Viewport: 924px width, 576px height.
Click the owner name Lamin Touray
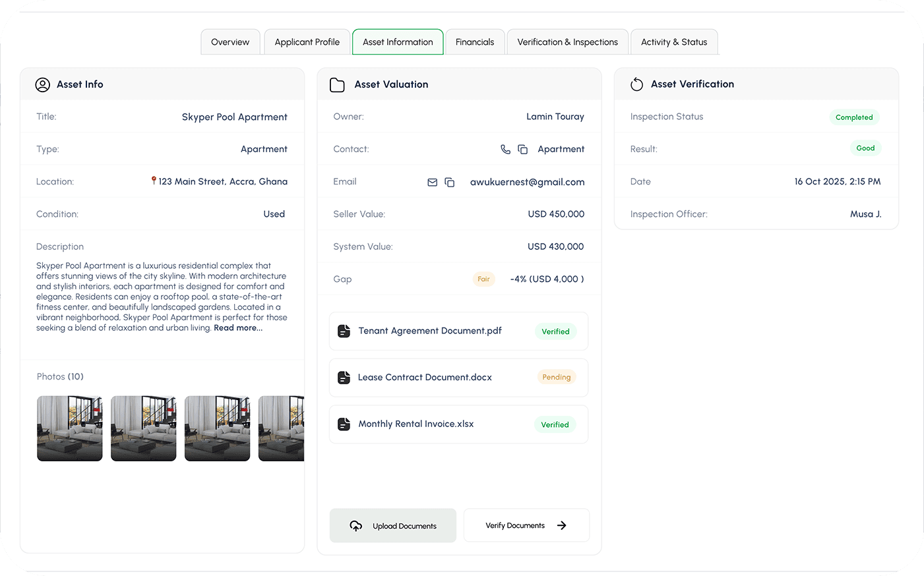click(555, 117)
